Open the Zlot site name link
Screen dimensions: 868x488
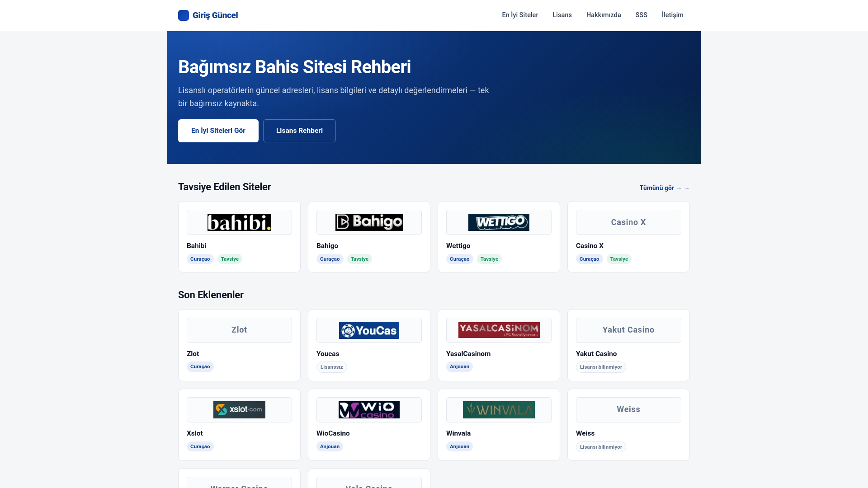pos(193,354)
